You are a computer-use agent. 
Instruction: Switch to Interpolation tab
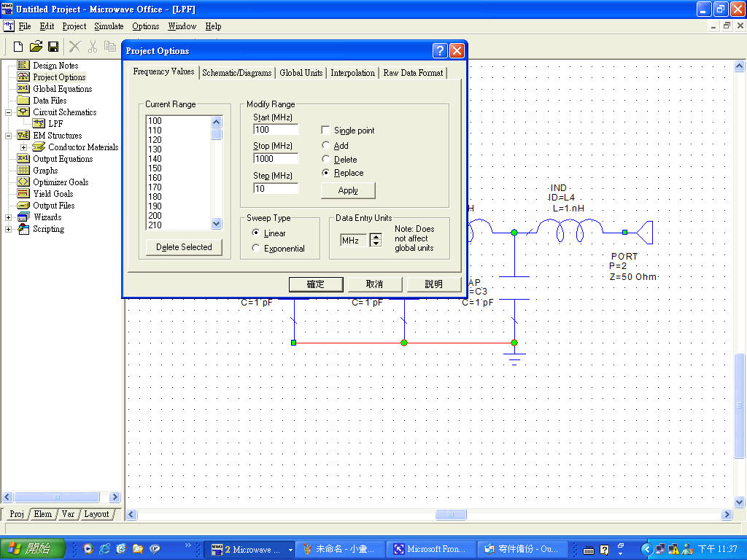pos(352,73)
